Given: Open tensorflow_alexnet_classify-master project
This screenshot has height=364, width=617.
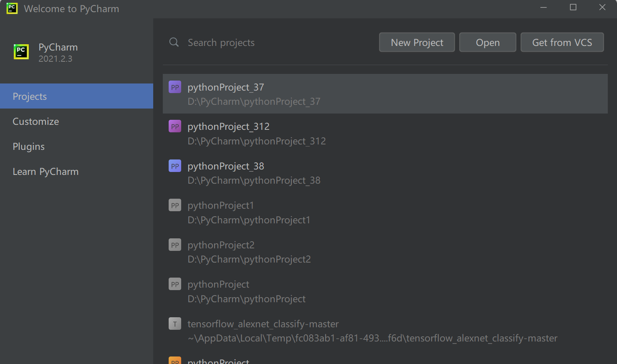Looking at the screenshot, I should point(385,331).
